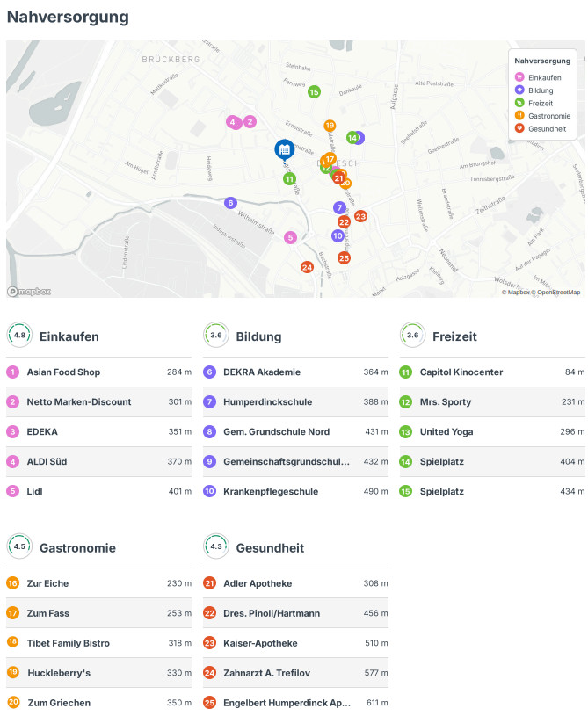
Task: Open the Mapbox logo link
Action: [x=29, y=292]
